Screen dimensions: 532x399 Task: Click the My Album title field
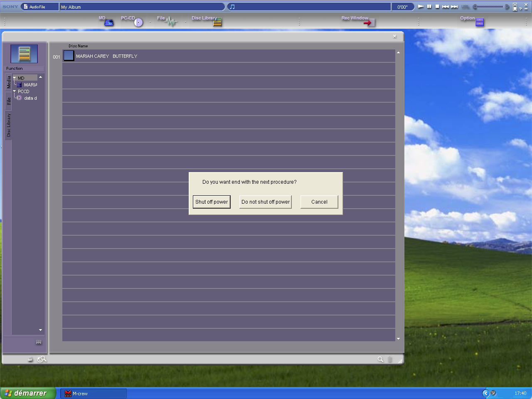(142, 7)
